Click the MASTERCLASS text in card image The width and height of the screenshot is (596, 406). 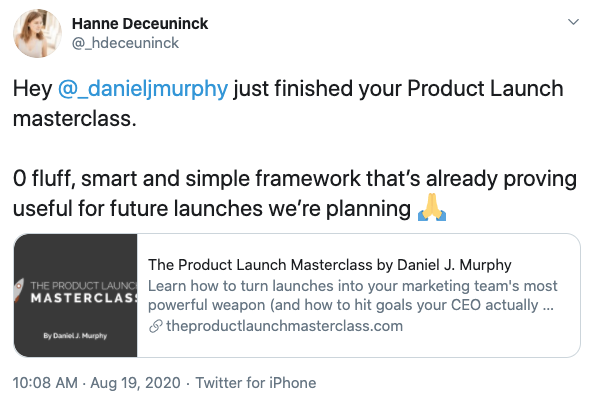point(84,298)
